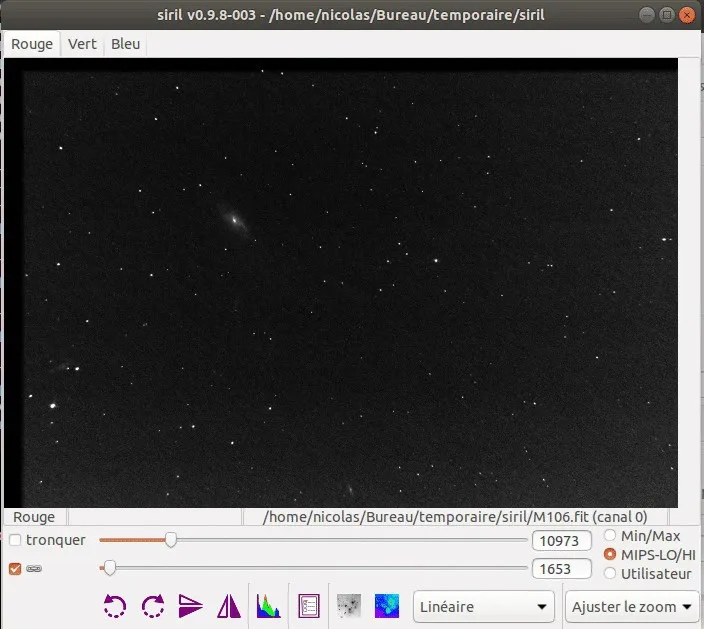Uncheck the linked channels checkbox
This screenshot has width=704, height=629.
pyautogui.click(x=15, y=569)
